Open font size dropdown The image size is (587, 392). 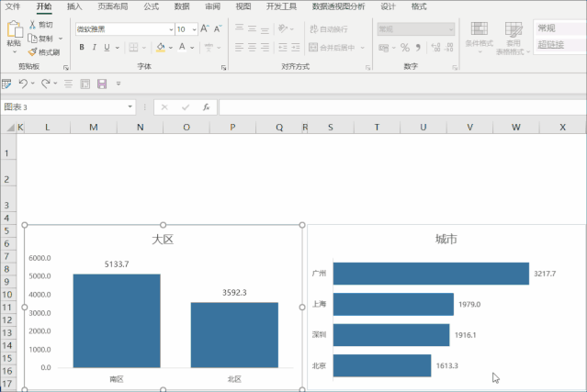tap(195, 29)
